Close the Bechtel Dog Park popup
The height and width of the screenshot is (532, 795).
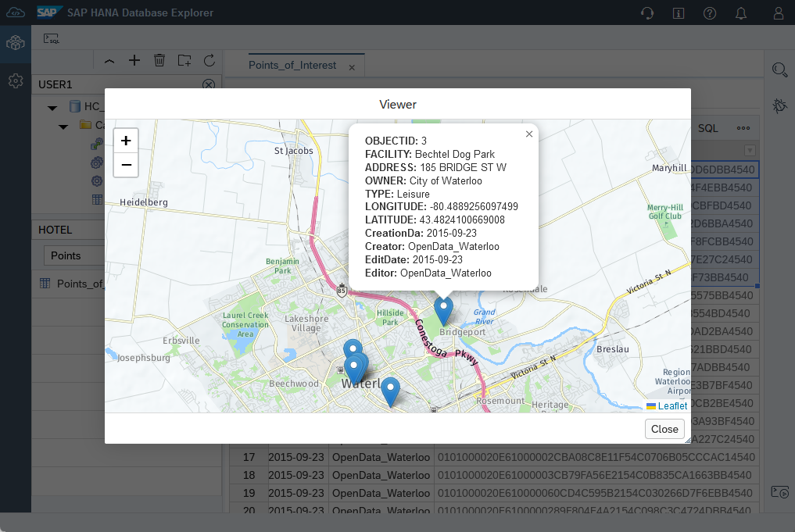click(528, 134)
